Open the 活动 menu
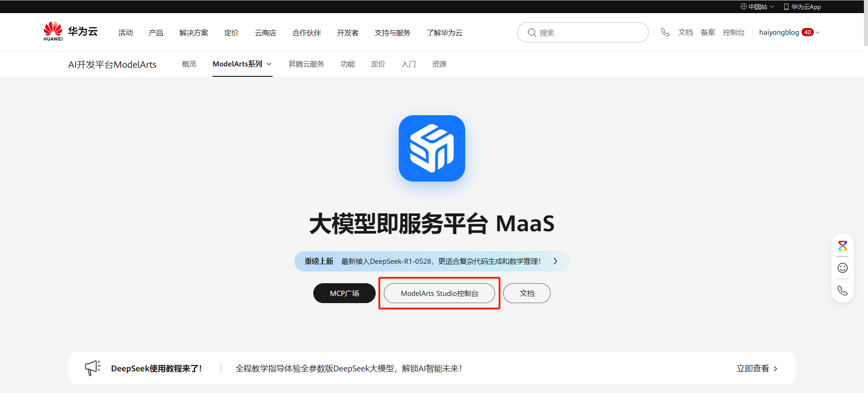Image resolution: width=868 pixels, height=393 pixels. [x=126, y=33]
